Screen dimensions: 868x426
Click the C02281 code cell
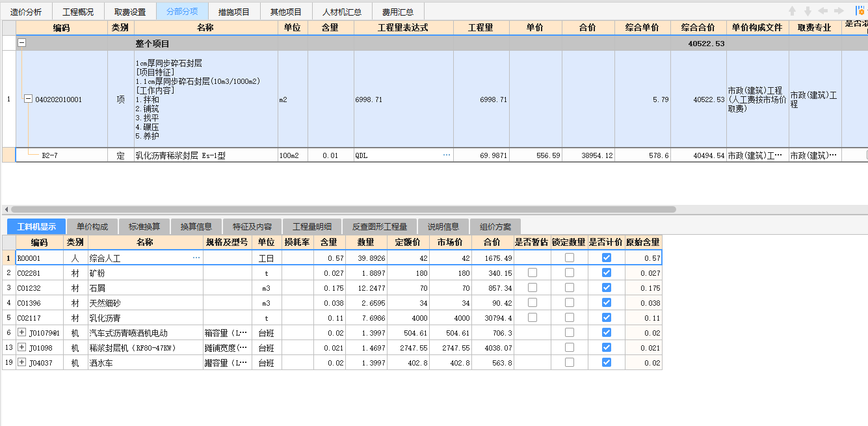40,273
